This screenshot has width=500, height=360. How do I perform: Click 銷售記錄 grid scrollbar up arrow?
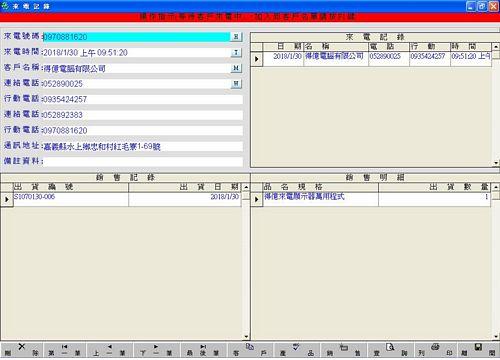pyautogui.click(x=246, y=187)
